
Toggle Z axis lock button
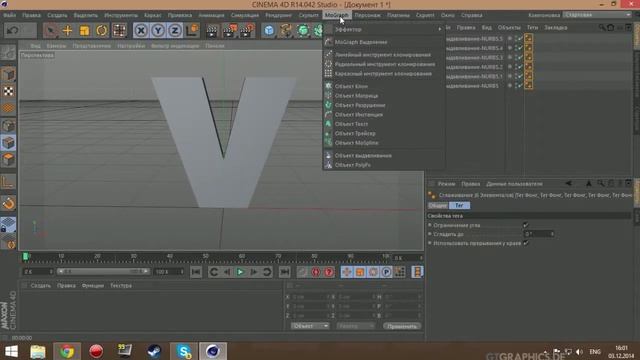tap(175, 31)
